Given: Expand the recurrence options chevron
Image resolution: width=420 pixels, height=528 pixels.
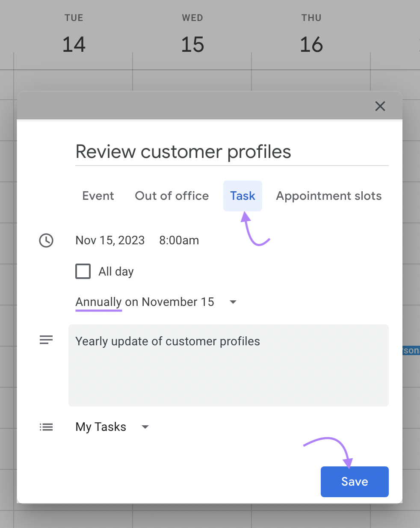Looking at the screenshot, I should click(233, 302).
